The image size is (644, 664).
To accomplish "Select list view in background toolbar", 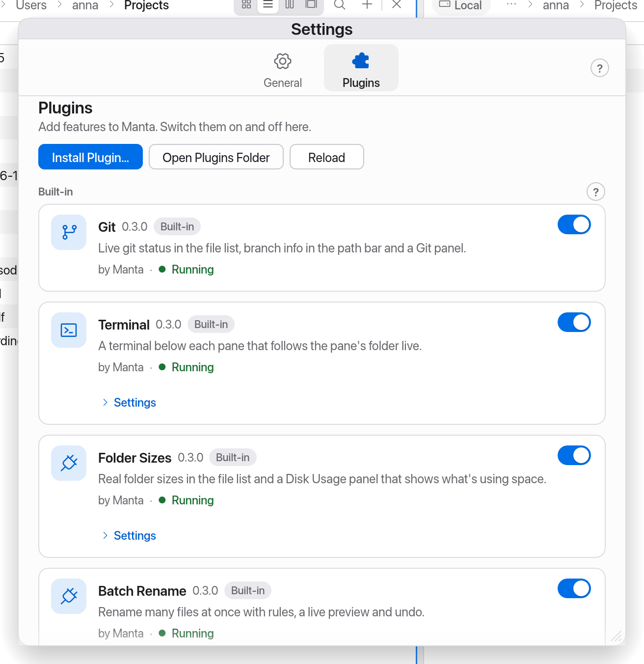I will [x=268, y=5].
